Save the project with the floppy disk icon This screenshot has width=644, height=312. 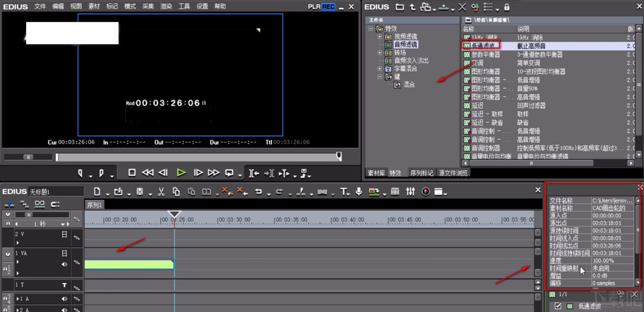140,192
